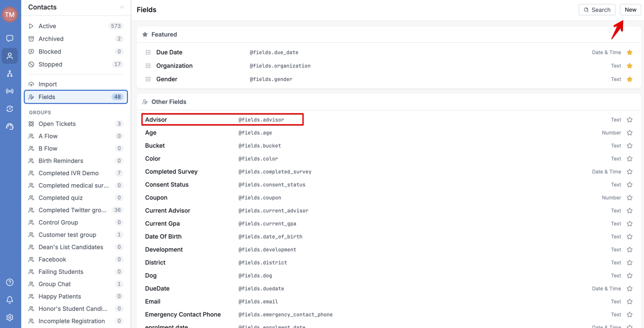Screen dimensions: 644x328
Task: Open the notifications bell icon
Action: tap(10, 300)
